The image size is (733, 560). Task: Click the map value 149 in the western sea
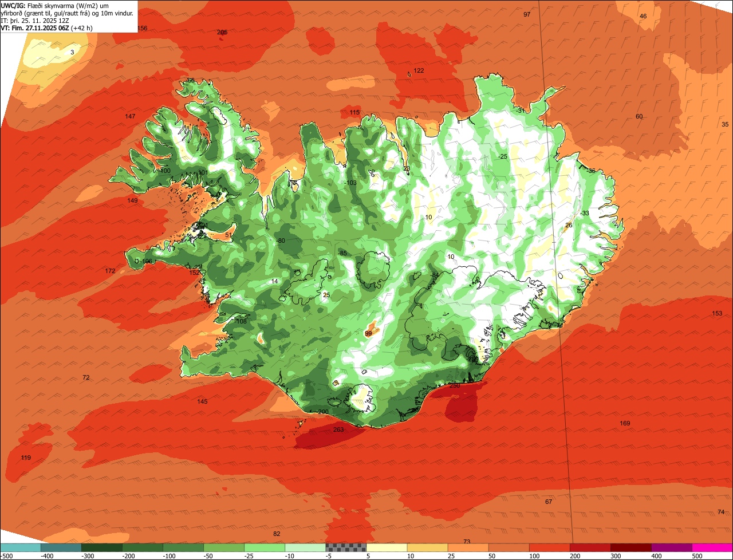133,200
